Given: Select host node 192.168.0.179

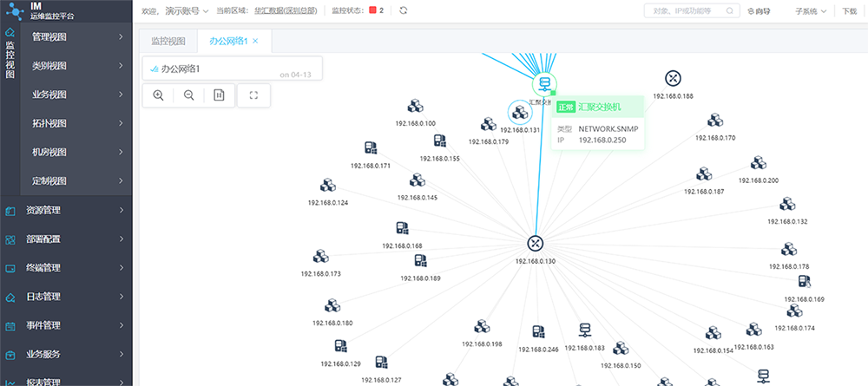Looking at the screenshot, I should [488, 124].
